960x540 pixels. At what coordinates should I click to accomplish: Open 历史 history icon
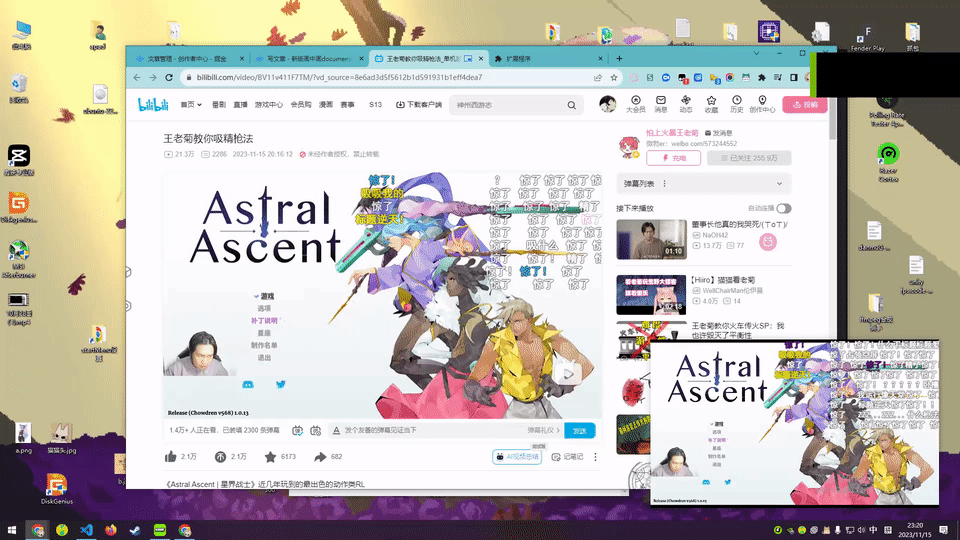(x=737, y=104)
